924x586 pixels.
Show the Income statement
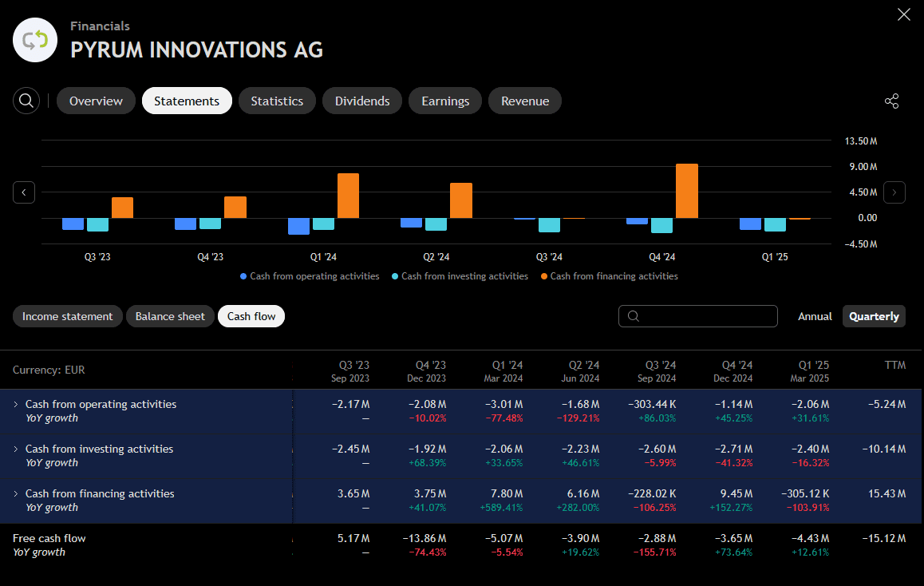coord(68,316)
